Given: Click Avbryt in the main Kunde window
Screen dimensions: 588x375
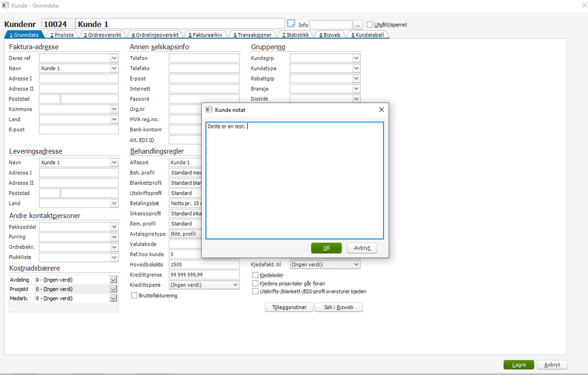Looking at the screenshot, I should coord(552,364).
